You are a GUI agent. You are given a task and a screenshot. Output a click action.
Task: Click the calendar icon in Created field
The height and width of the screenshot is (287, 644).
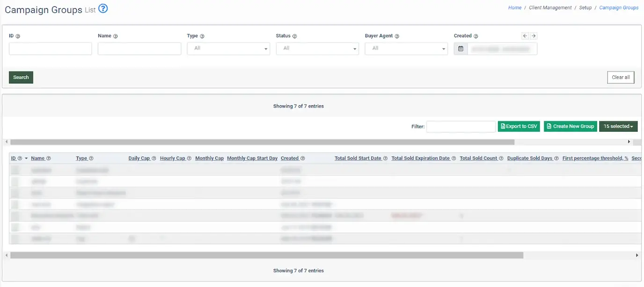[x=461, y=49]
